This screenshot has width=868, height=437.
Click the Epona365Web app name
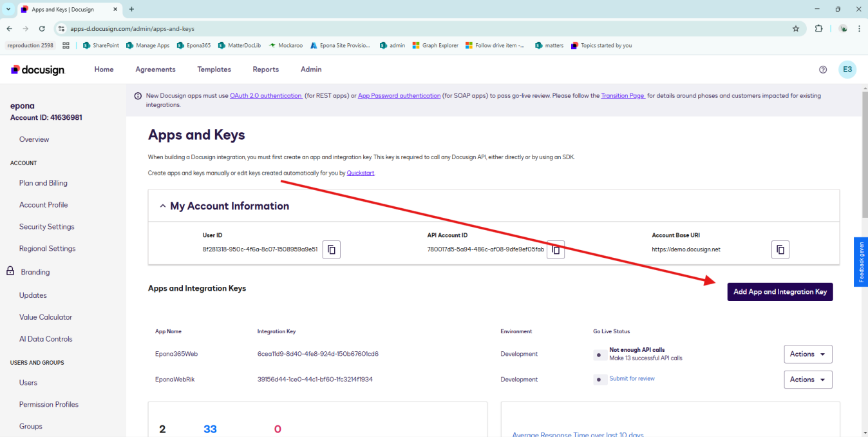pyautogui.click(x=176, y=354)
